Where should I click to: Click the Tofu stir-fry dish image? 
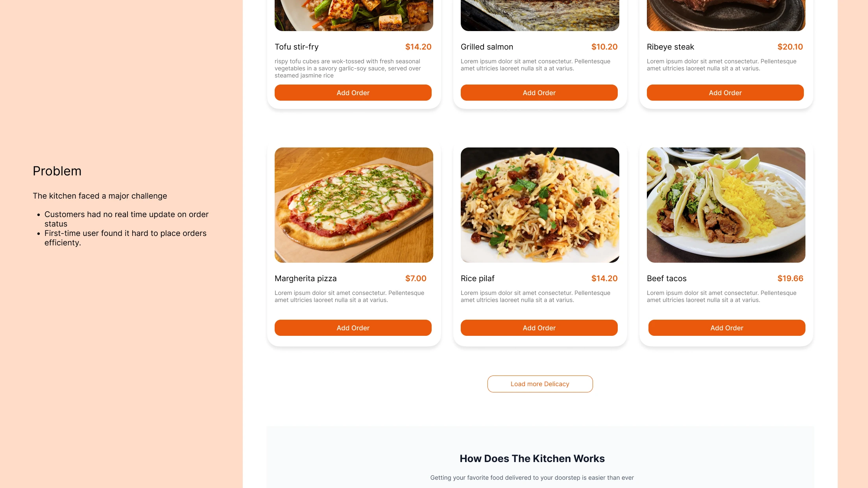pyautogui.click(x=354, y=15)
